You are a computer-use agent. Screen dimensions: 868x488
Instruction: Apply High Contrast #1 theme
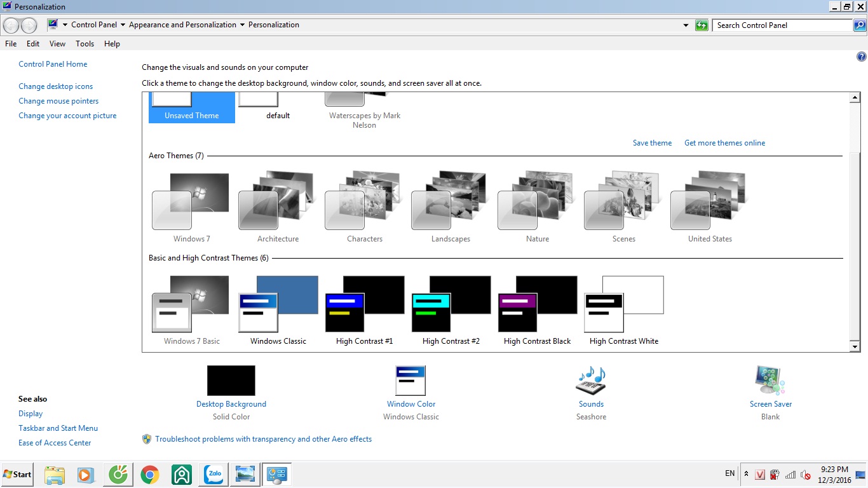(x=365, y=310)
